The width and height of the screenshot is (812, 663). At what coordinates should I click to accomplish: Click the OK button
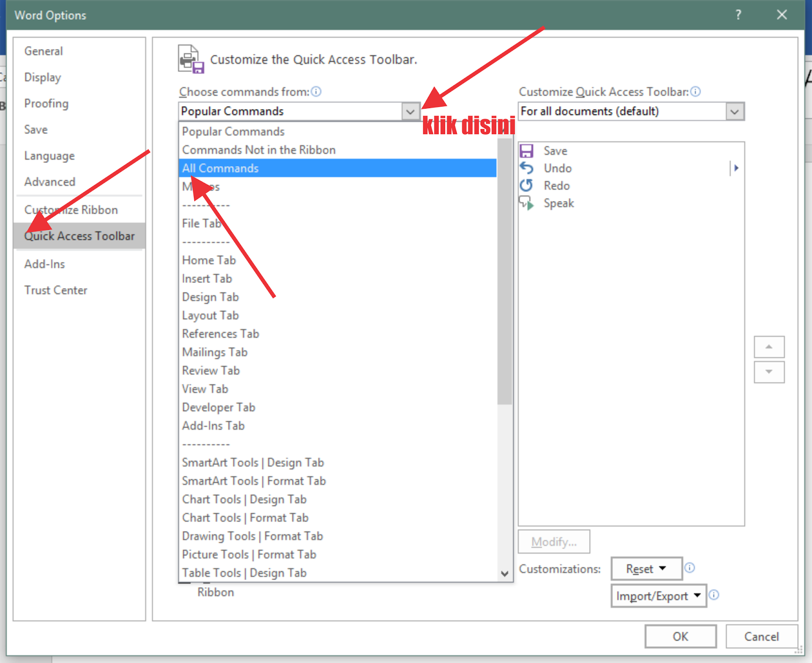click(681, 637)
